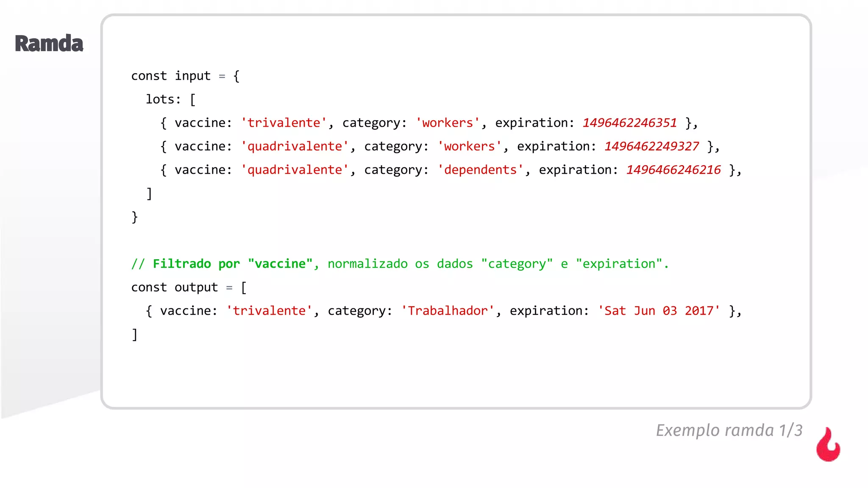
Task: Click the closing bracket of output array
Action: pos(135,335)
